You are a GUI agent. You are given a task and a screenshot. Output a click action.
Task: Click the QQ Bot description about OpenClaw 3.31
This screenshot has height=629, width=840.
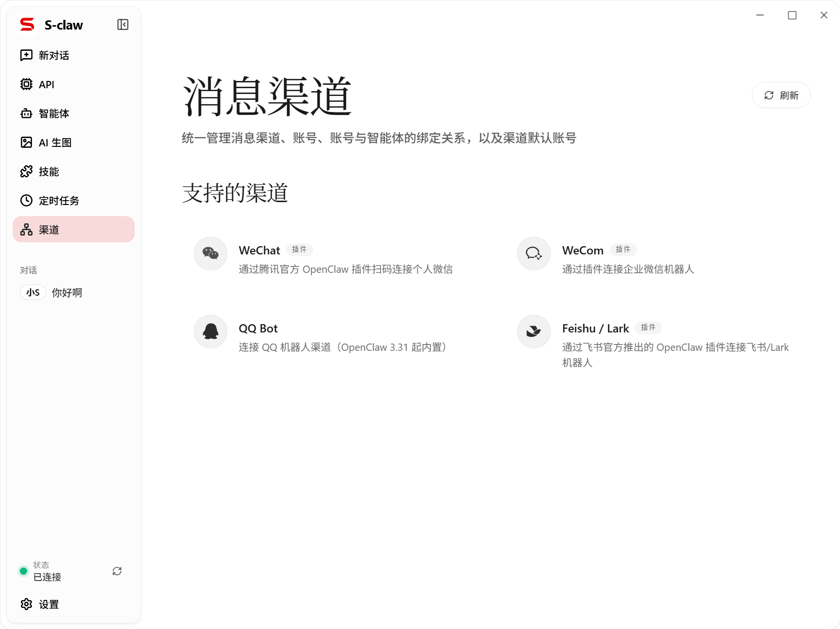coord(342,347)
